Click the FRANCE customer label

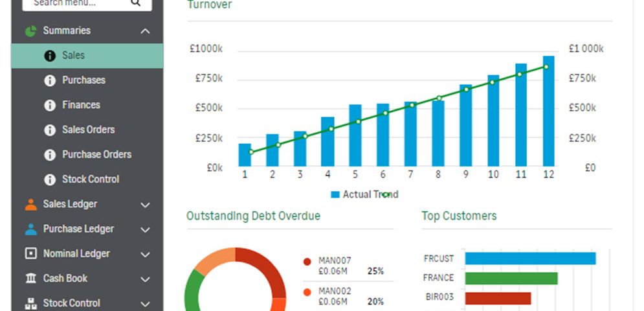point(438,278)
